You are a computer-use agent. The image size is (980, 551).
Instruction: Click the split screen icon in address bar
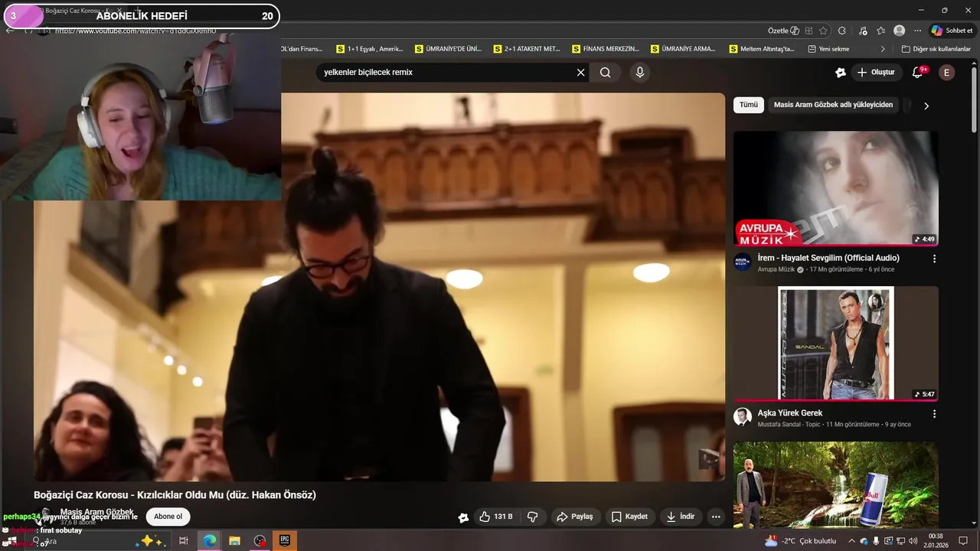(x=808, y=31)
